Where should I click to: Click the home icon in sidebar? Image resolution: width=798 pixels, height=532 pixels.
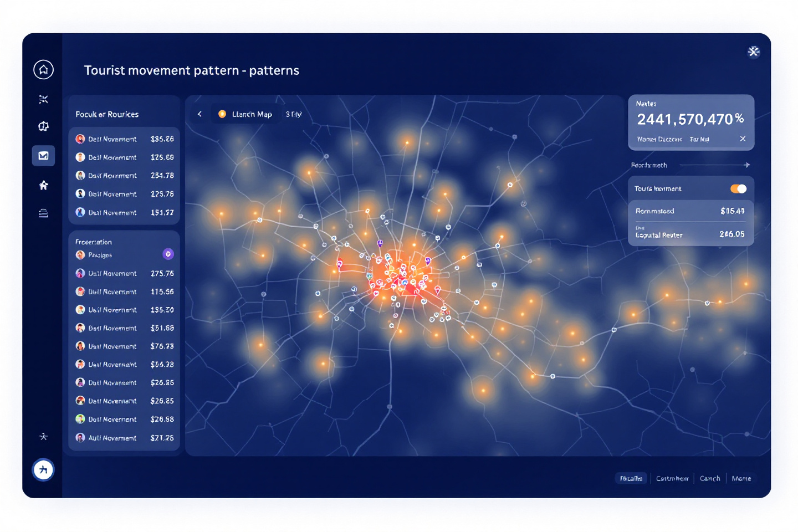(x=43, y=70)
